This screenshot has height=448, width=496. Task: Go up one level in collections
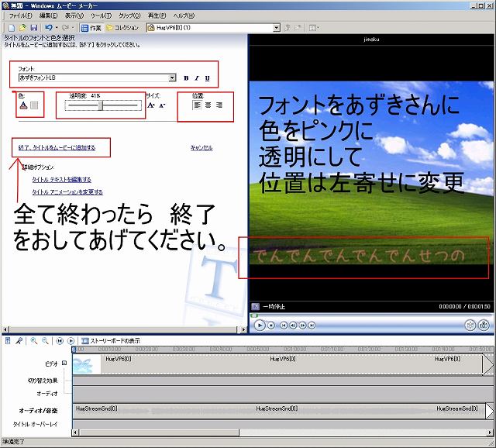[x=288, y=28]
